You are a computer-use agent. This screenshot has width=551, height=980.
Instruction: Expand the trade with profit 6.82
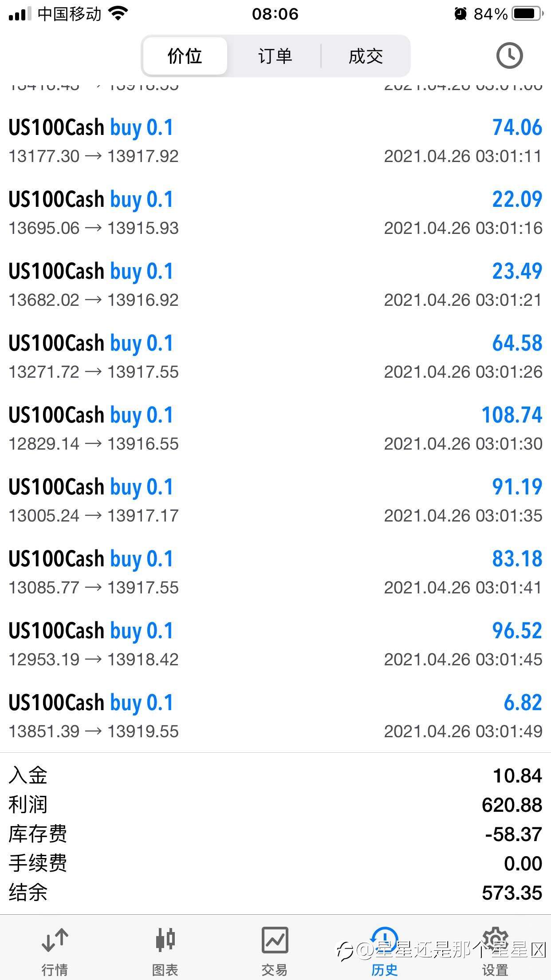(275, 716)
